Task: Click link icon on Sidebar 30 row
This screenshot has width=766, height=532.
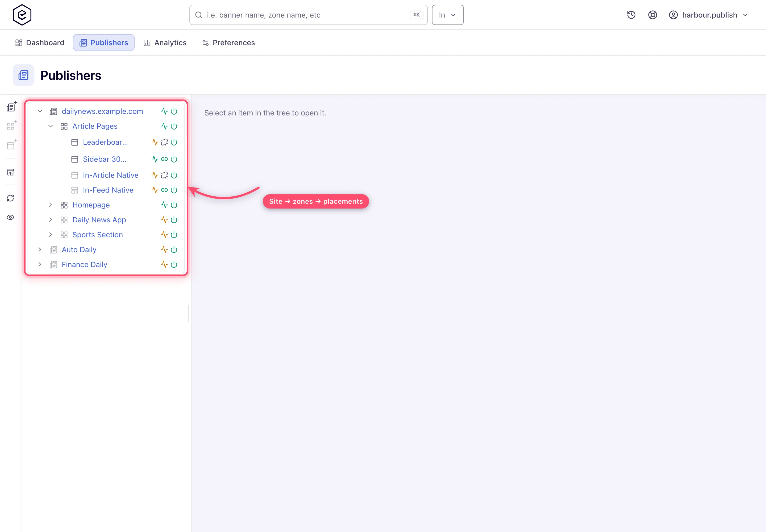Action: [x=164, y=159]
